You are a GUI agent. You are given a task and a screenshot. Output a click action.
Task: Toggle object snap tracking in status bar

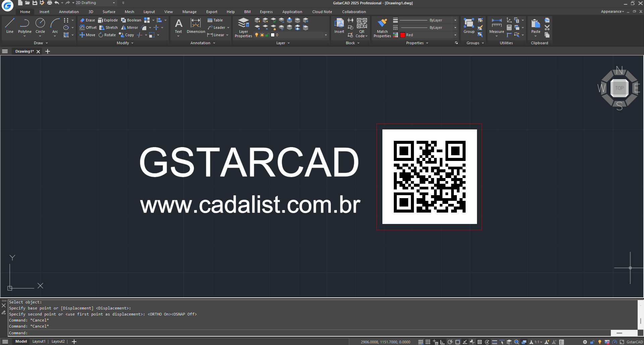(465, 342)
